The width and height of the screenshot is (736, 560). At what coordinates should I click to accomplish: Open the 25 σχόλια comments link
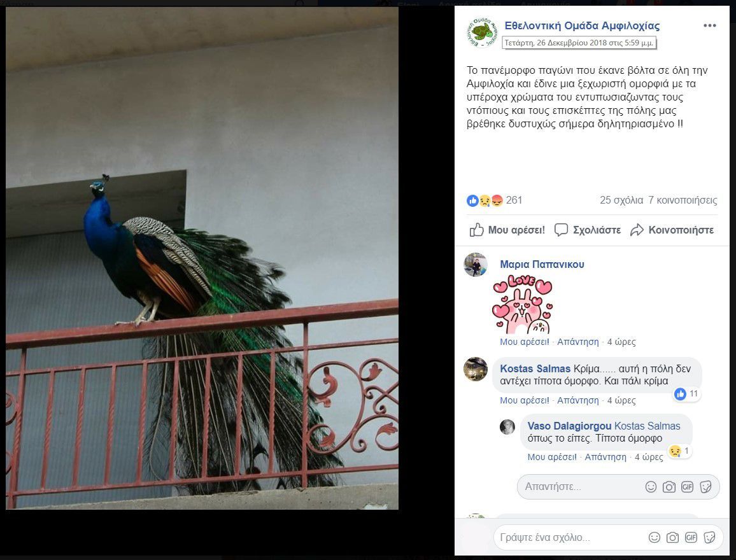click(x=621, y=200)
